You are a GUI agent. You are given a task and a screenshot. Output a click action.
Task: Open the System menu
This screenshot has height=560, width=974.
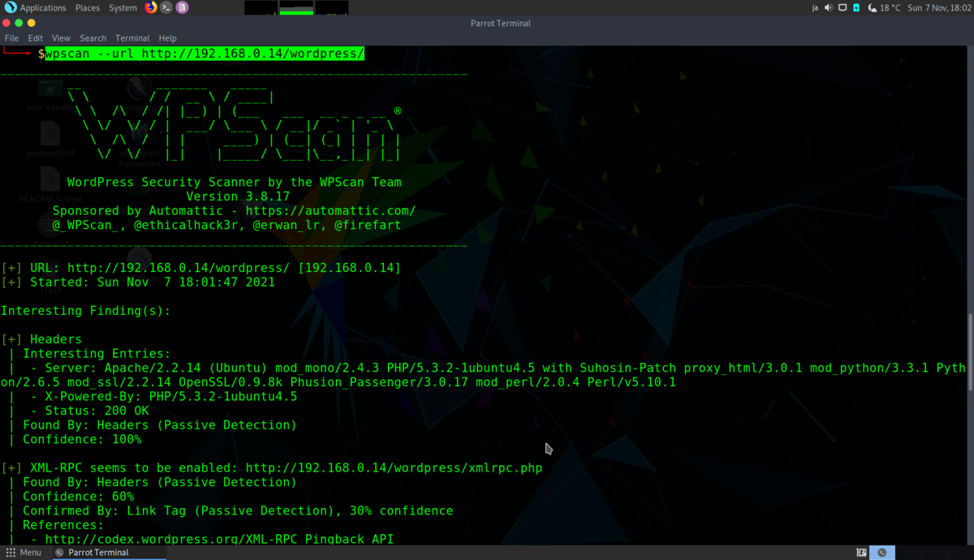pyautogui.click(x=123, y=7)
